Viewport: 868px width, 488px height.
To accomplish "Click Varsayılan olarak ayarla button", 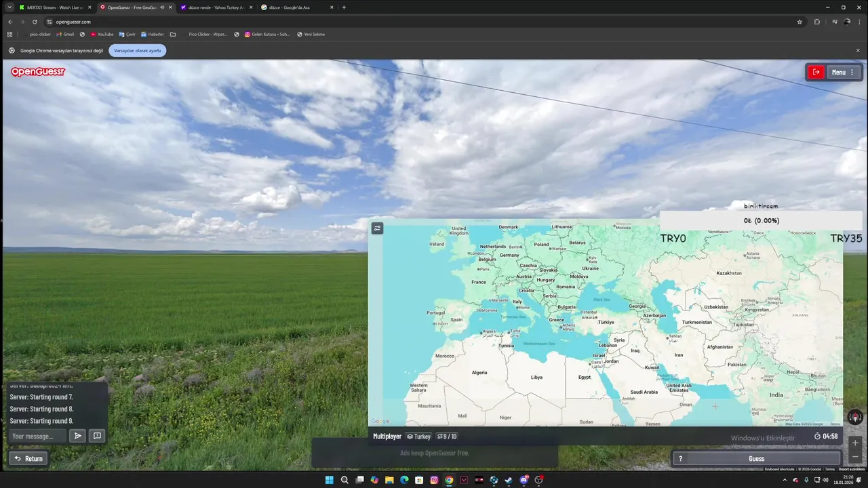I will point(138,50).
